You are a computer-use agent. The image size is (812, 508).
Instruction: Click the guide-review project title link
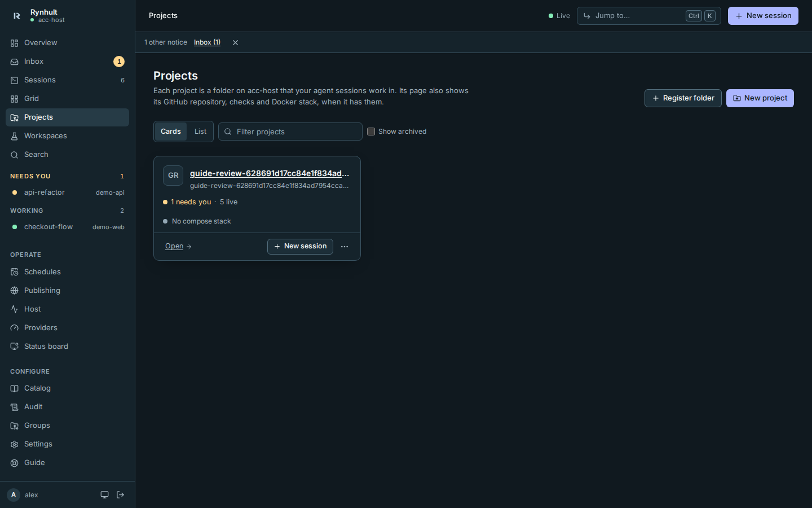270,173
